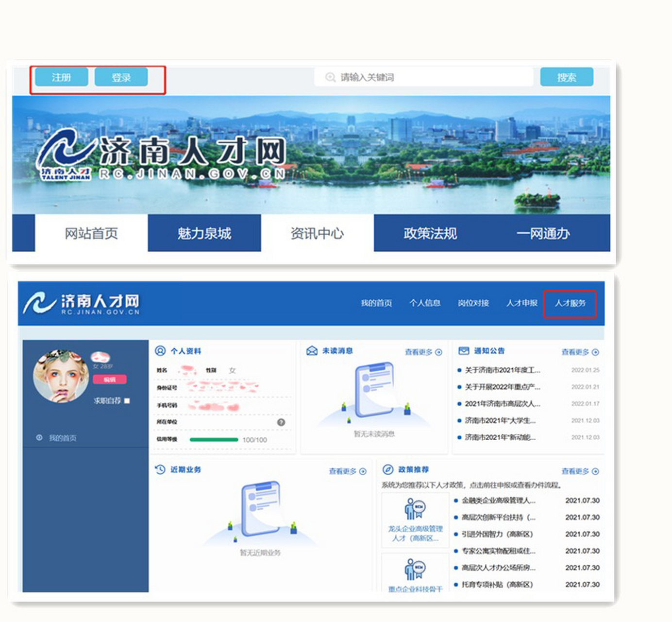672x622 pixels.
Task: Click the 未读消息 envelope icon
Action: 312,351
